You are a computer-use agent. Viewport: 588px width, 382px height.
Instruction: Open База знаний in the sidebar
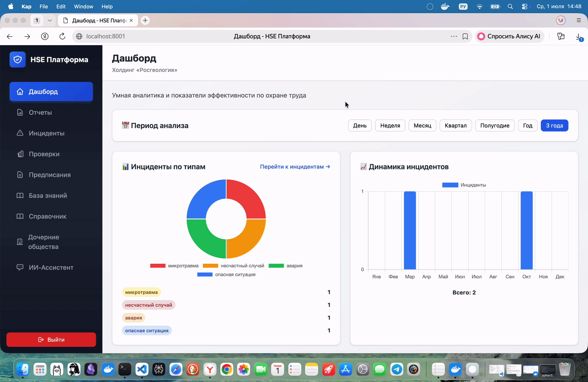point(51,195)
